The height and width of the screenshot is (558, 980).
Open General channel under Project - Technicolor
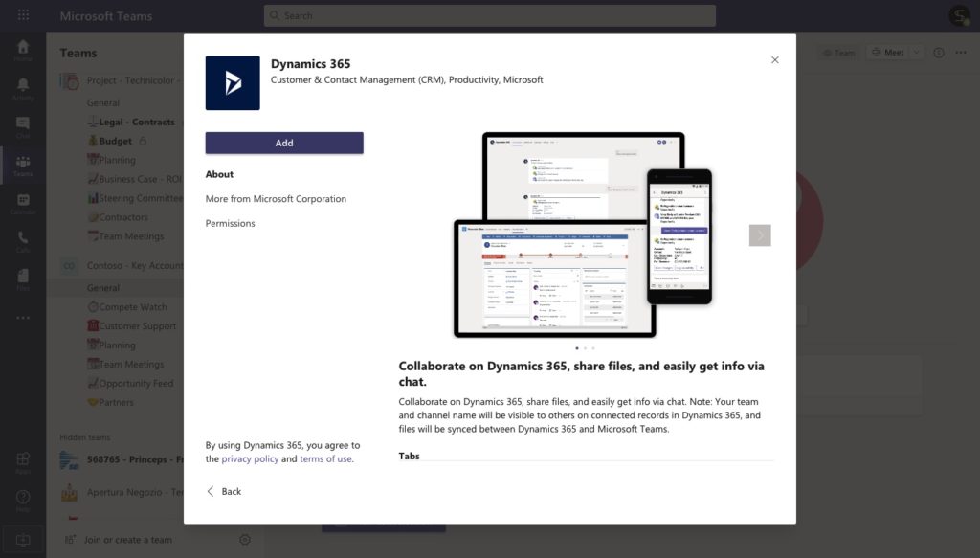tap(103, 103)
